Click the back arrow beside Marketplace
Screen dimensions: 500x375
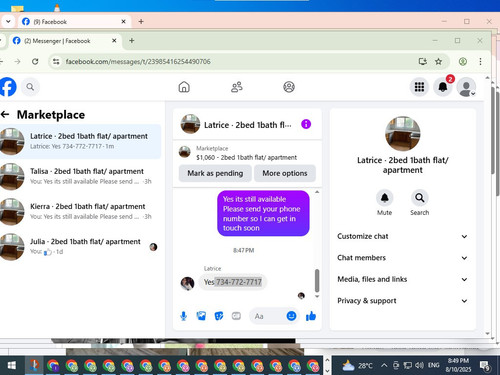click(x=5, y=115)
